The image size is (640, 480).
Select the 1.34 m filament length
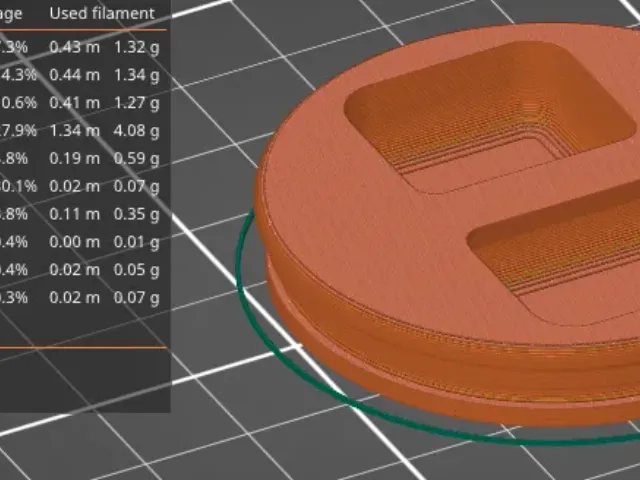(75, 130)
